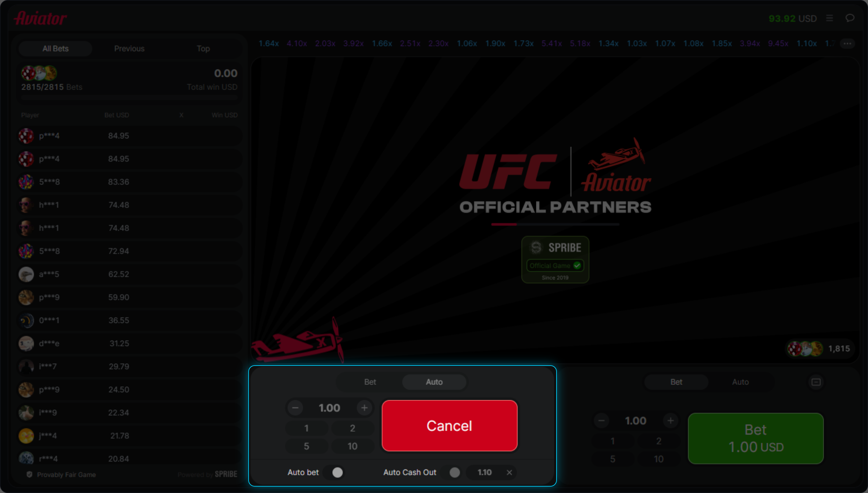Set left panel quick bet amount 10
Image resolution: width=868 pixels, height=493 pixels.
(352, 446)
